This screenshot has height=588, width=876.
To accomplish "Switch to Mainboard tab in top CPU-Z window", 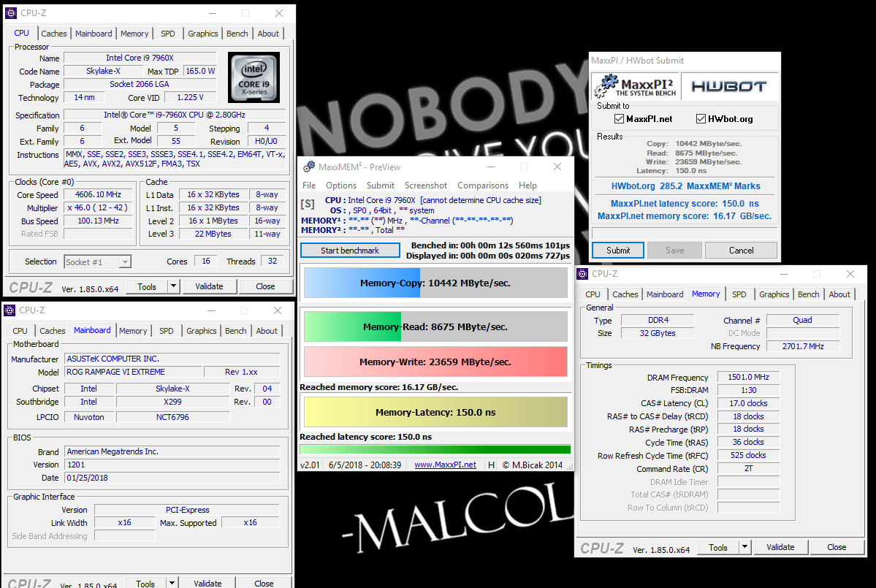I will pos(94,34).
